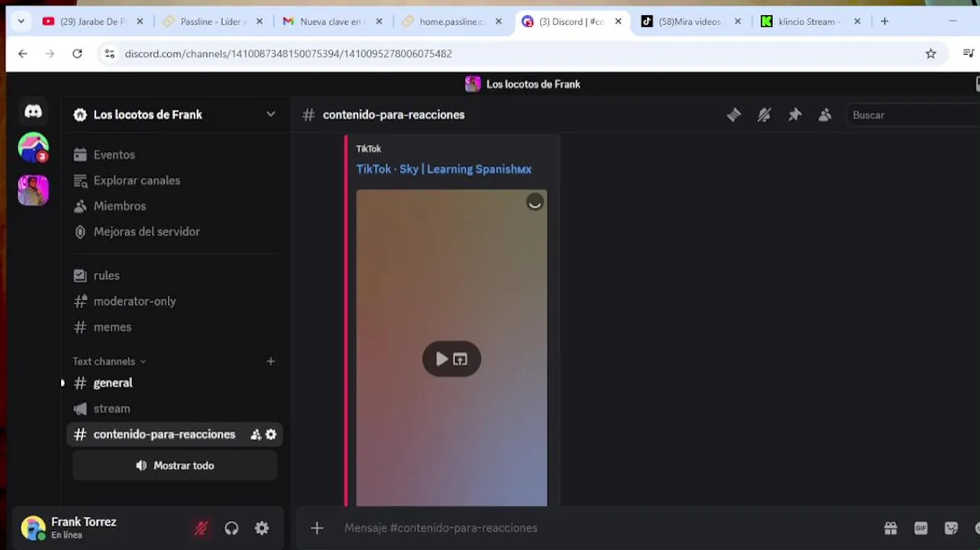Close the Jarabe De P YouTube tab
Image resolution: width=980 pixels, height=550 pixels.
click(140, 21)
